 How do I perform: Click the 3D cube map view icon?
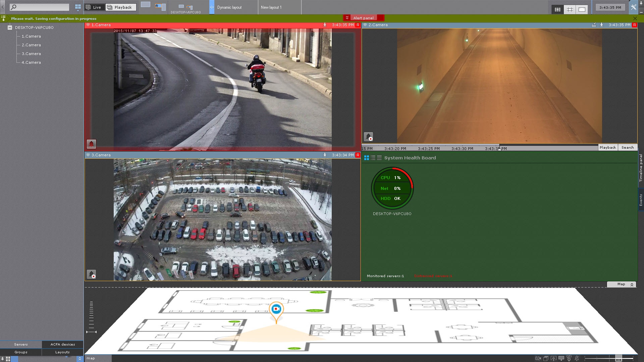(x=546, y=358)
